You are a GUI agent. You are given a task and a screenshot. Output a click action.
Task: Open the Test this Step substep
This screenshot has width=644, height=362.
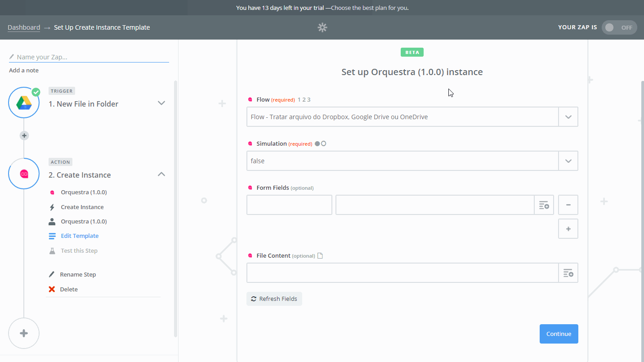79,250
